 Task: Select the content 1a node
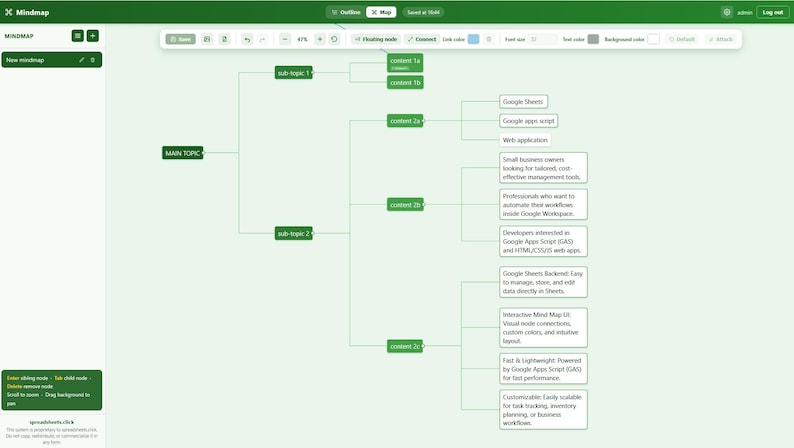(405, 63)
